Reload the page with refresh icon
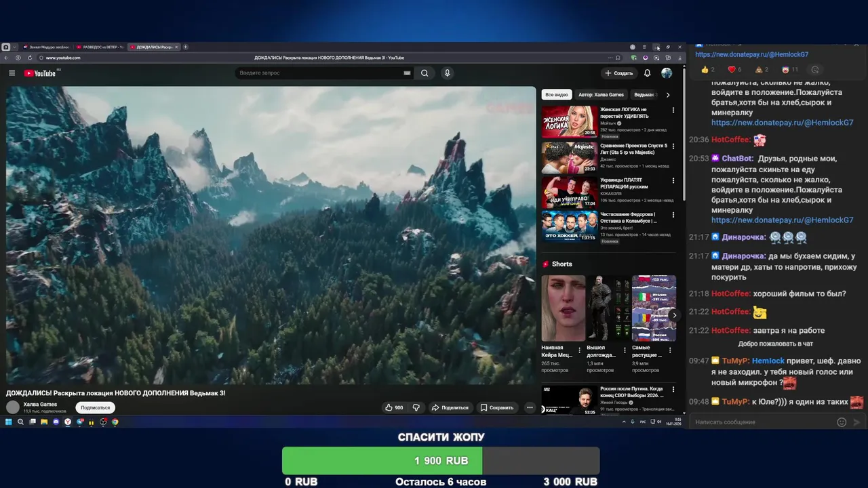The height and width of the screenshot is (488, 868). coord(30,58)
